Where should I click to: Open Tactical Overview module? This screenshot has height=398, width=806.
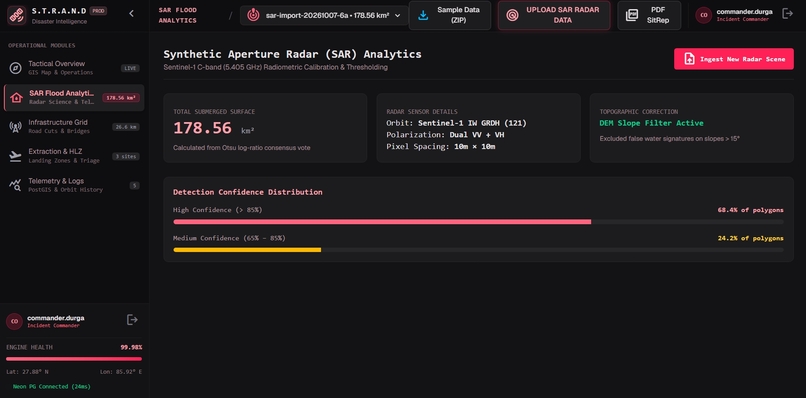[x=74, y=68]
